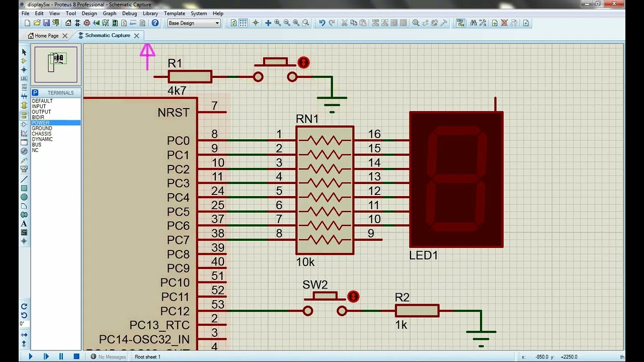
Task: Select the 2D Graphics Circle tool
Action: click(x=24, y=197)
